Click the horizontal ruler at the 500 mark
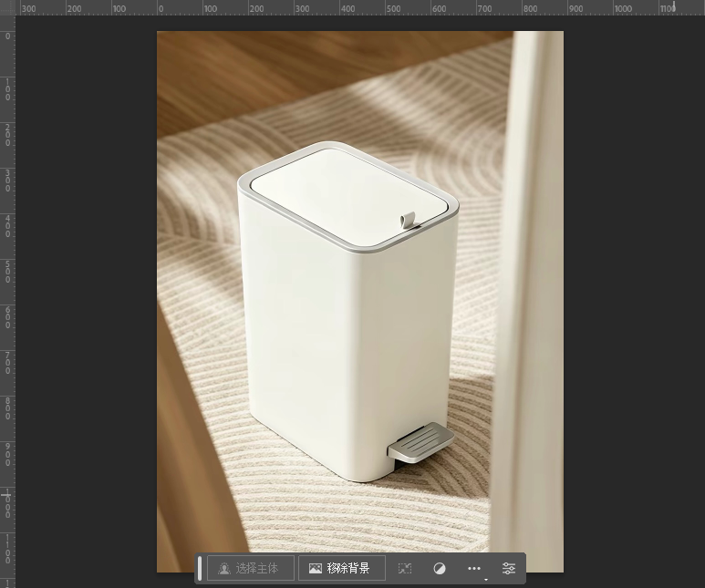The image size is (705, 588). [386, 8]
